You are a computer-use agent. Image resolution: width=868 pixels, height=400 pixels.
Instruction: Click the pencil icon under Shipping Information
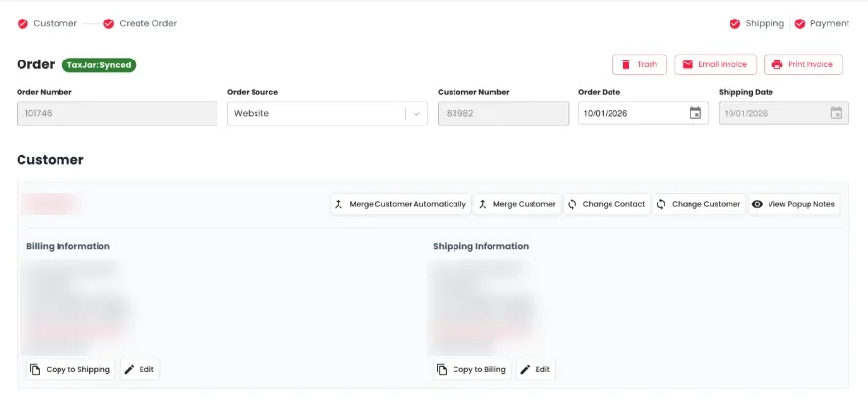tap(525, 370)
